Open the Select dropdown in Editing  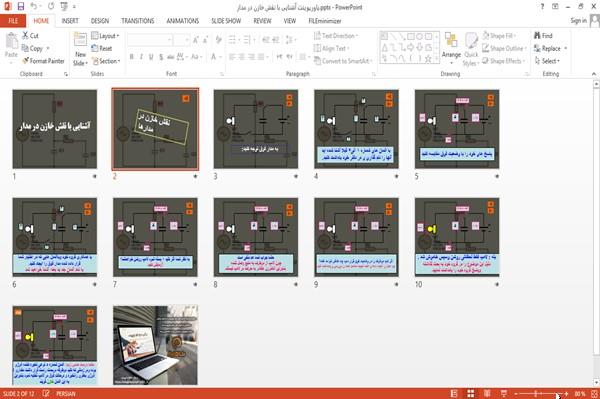pyautogui.click(x=547, y=61)
